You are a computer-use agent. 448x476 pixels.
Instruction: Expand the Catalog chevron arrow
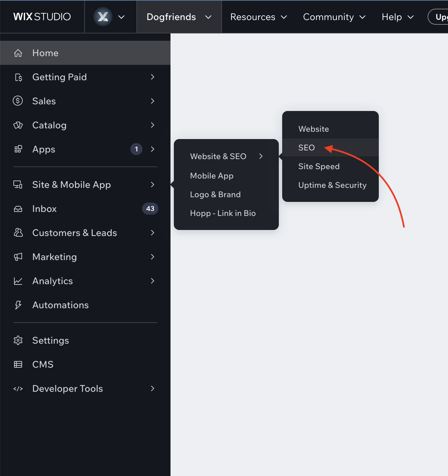(x=152, y=125)
